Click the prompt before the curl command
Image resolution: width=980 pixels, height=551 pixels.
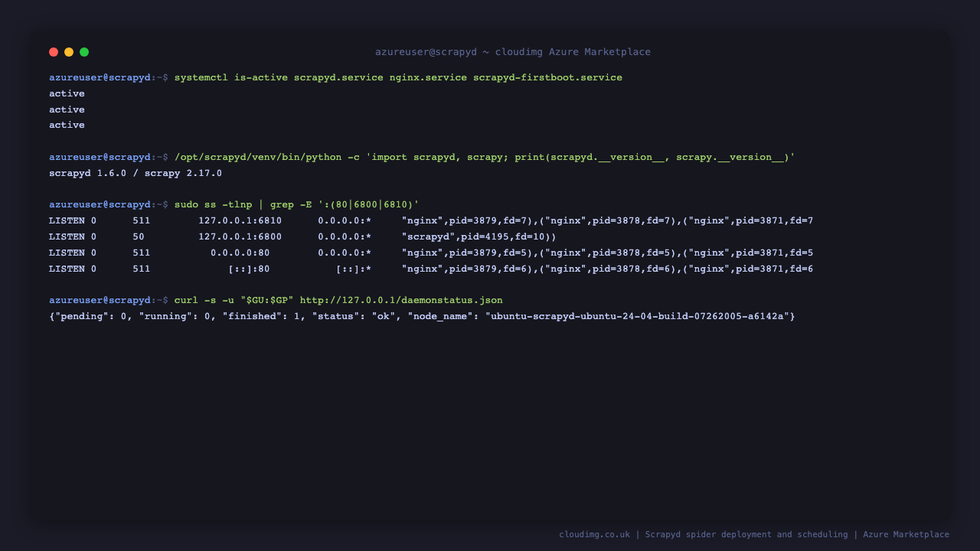(109, 300)
